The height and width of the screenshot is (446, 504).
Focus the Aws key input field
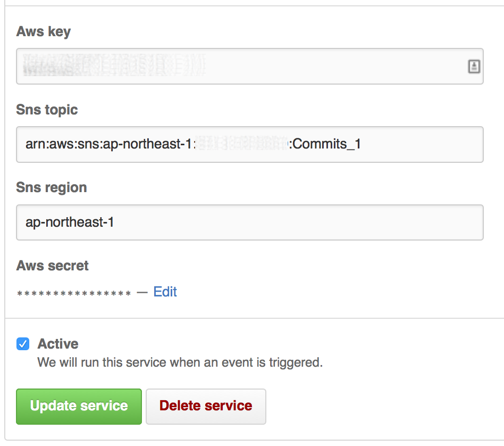pyautogui.click(x=250, y=67)
